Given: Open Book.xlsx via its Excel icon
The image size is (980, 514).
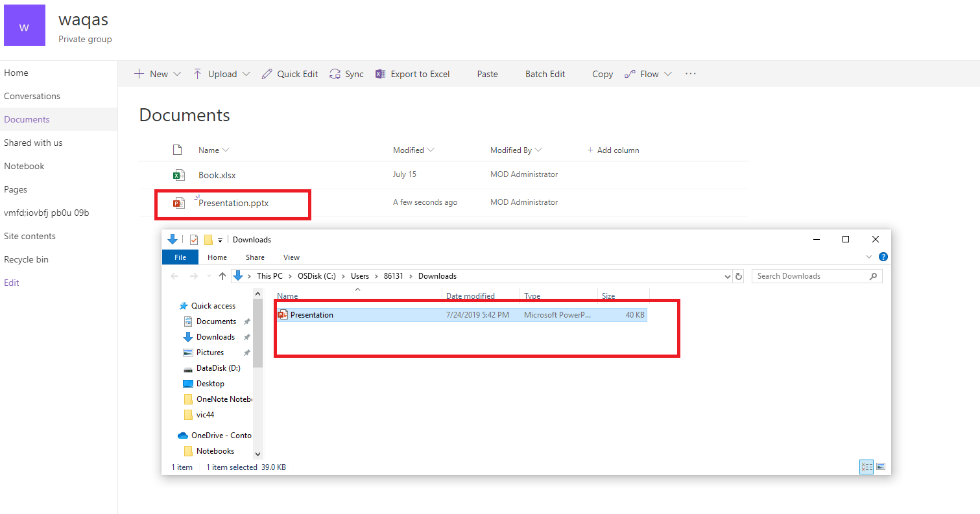Looking at the screenshot, I should 178,174.
